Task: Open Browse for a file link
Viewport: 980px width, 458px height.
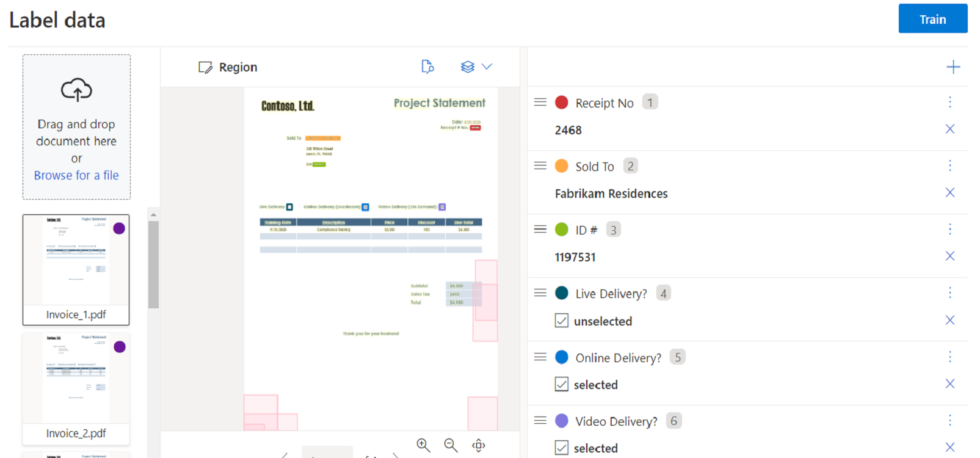Action: click(x=76, y=175)
